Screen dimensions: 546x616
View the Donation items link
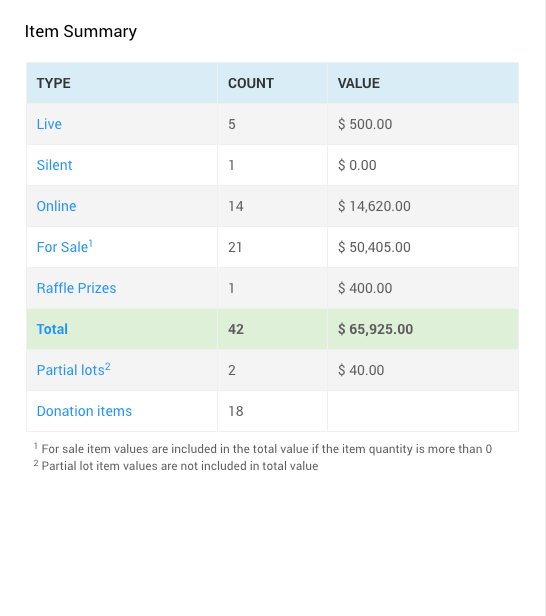84,411
